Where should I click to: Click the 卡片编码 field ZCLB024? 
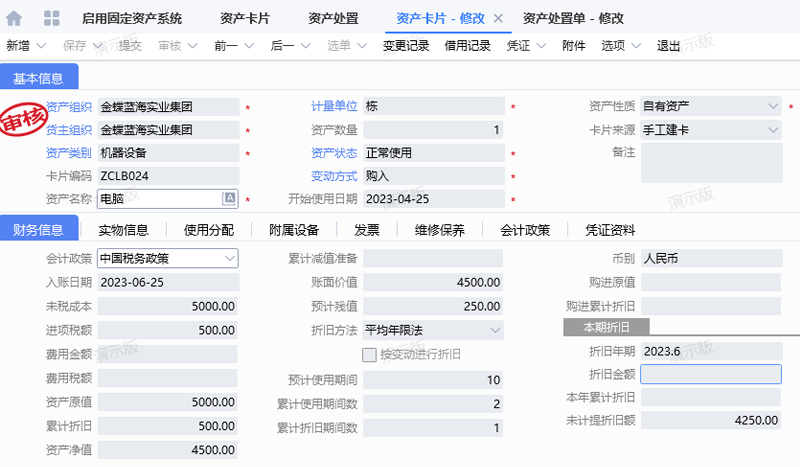click(168, 176)
